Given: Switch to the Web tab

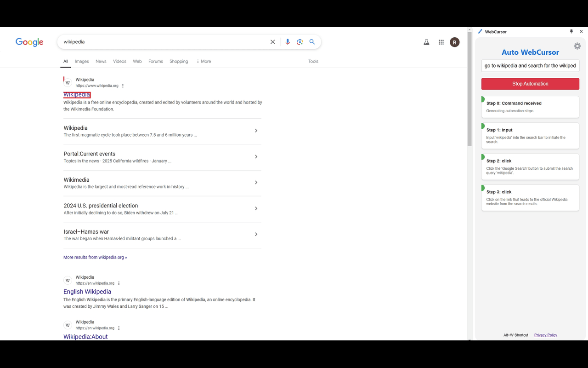Looking at the screenshot, I should [x=137, y=61].
